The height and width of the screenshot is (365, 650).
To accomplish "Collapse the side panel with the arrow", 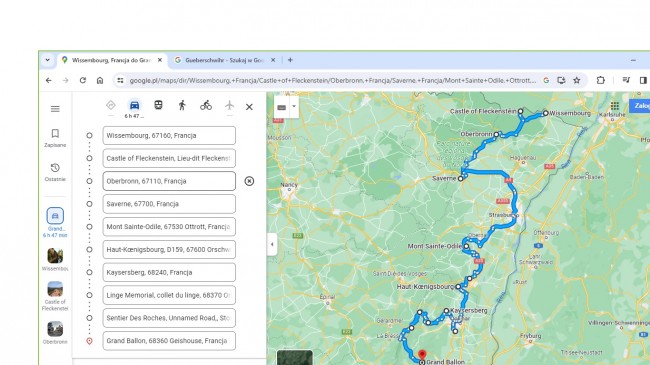I will [272, 244].
